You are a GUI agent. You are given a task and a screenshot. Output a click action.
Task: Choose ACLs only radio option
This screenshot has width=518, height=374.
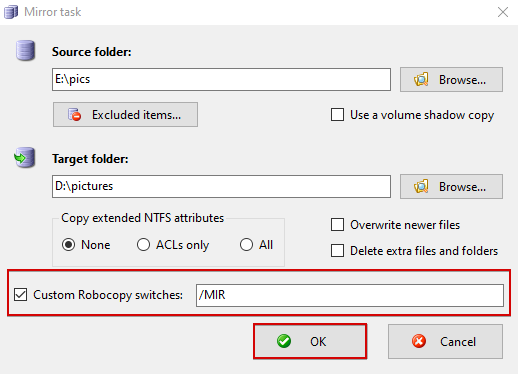tap(143, 245)
